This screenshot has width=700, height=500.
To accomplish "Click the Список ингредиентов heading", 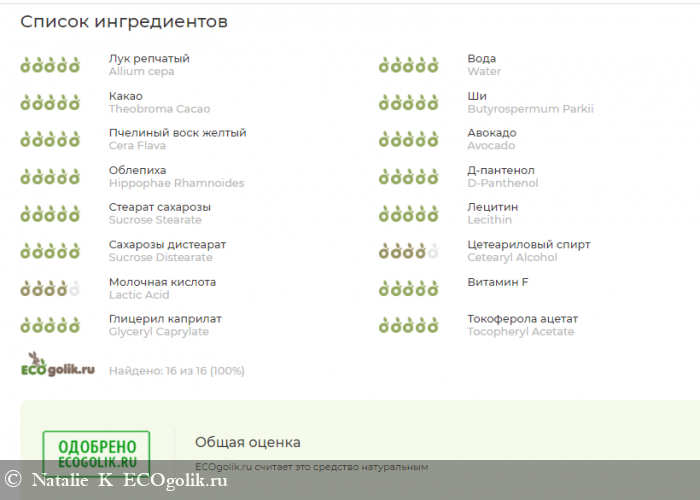I will (124, 21).
